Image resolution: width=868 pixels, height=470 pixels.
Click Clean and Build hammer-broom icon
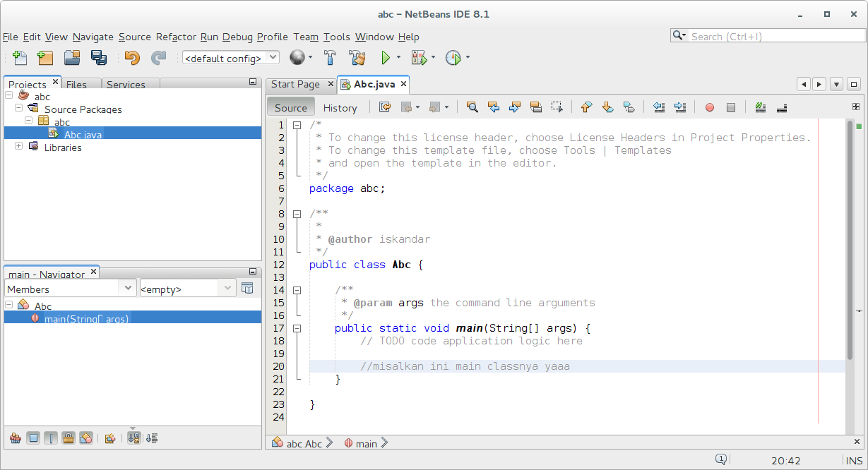[358, 58]
